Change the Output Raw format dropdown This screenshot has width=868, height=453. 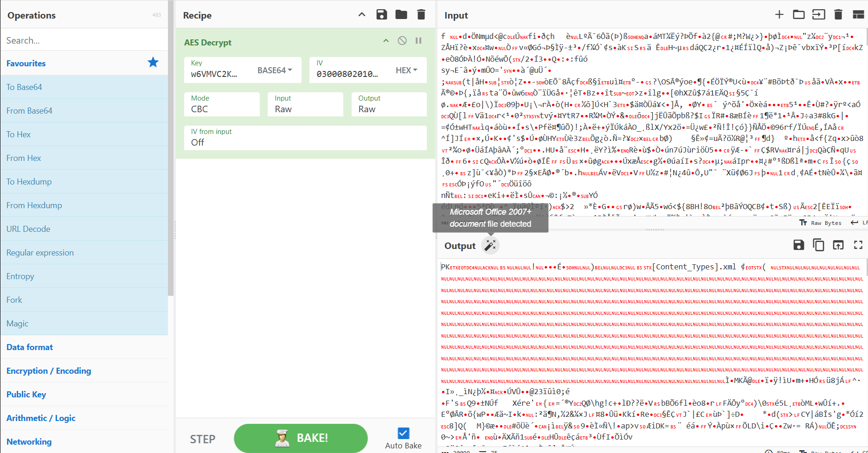pyautogui.click(x=389, y=104)
